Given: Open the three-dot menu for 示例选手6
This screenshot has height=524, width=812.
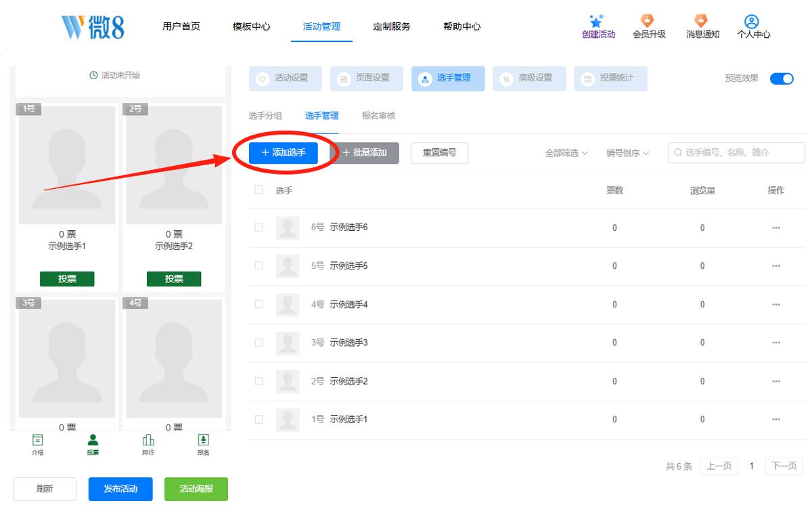Looking at the screenshot, I should coord(775,228).
